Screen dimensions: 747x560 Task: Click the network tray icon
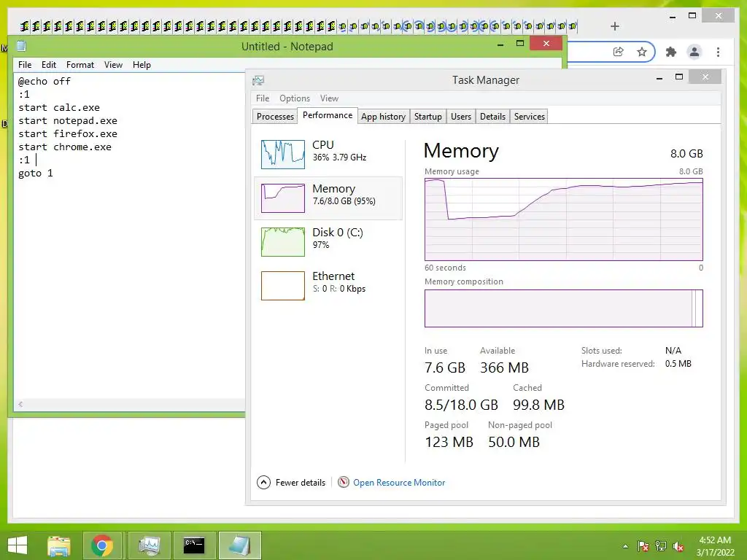click(661, 546)
